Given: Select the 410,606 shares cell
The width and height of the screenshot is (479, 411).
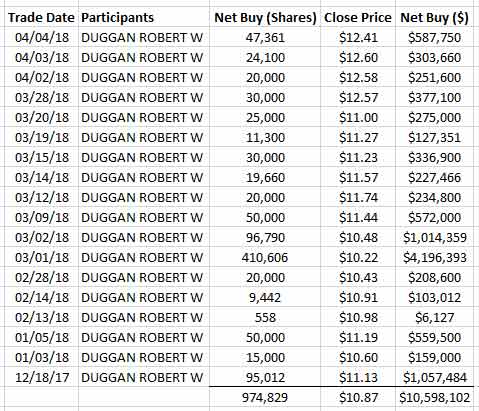Looking at the screenshot, I should (x=265, y=257).
